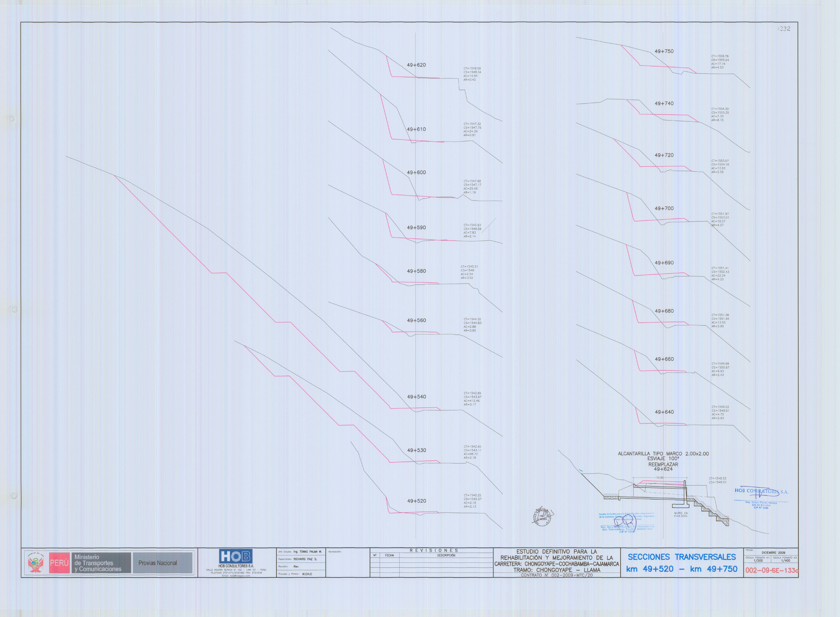Select section label 49+720
The height and width of the screenshot is (617, 840).
point(664,155)
